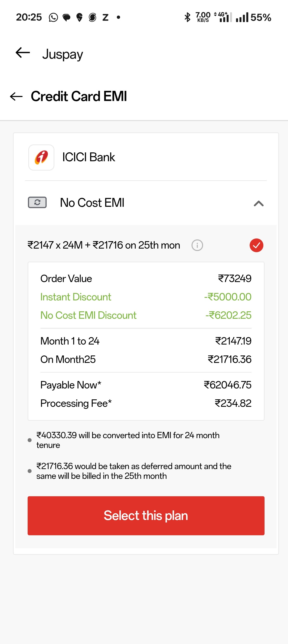
Task: Click the ₹2147 x 24M plan text
Action: tap(103, 245)
